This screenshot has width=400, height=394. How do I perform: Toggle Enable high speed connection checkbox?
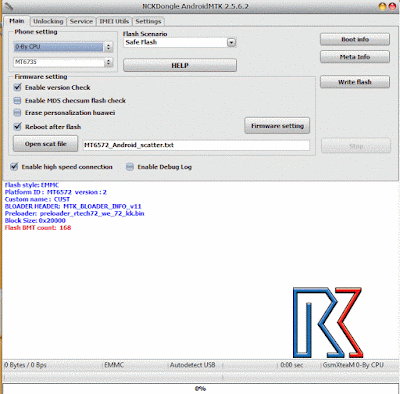click(14, 167)
